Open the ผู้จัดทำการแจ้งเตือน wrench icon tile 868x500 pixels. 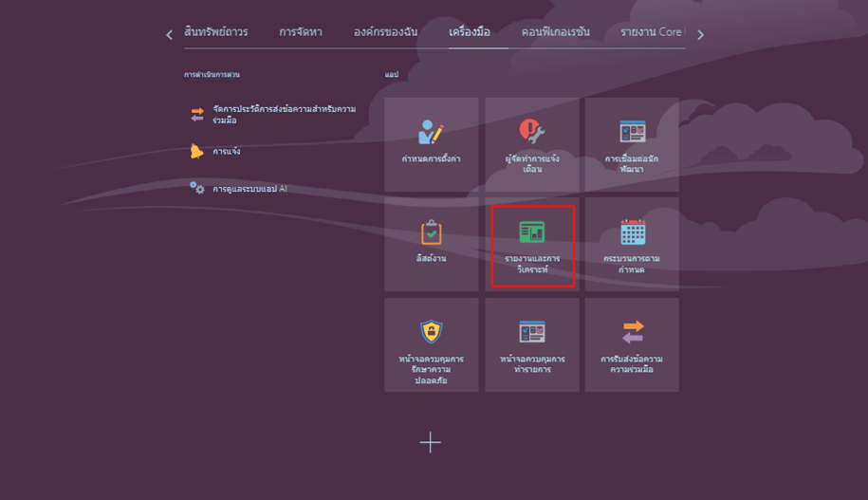point(532,142)
